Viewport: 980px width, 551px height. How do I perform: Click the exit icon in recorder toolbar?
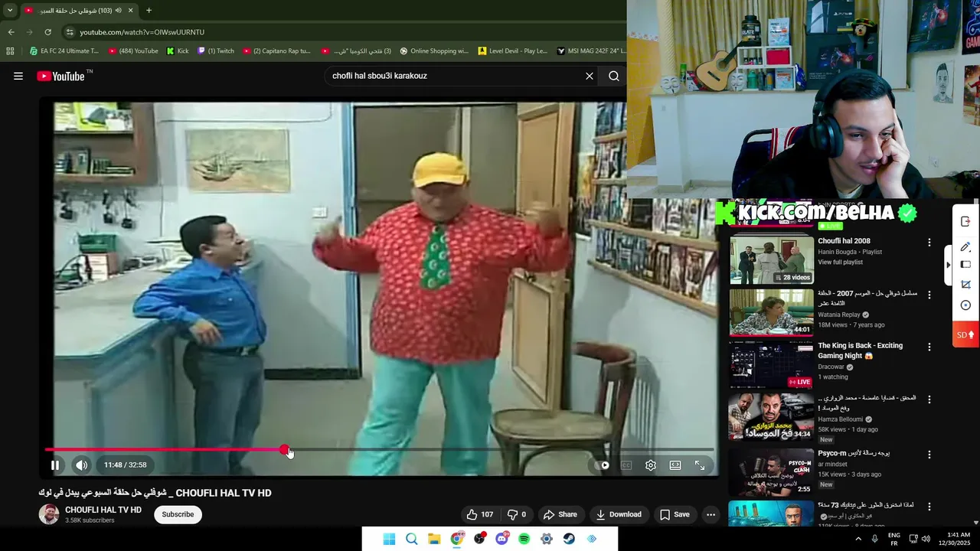(x=966, y=221)
